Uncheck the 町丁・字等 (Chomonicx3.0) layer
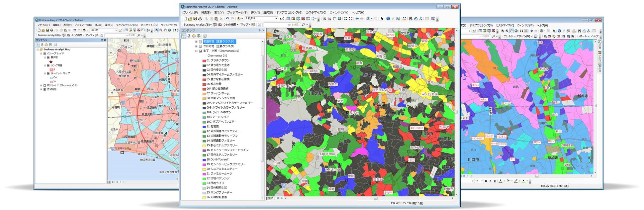The width and height of the screenshot is (644, 210). [x=200, y=51]
